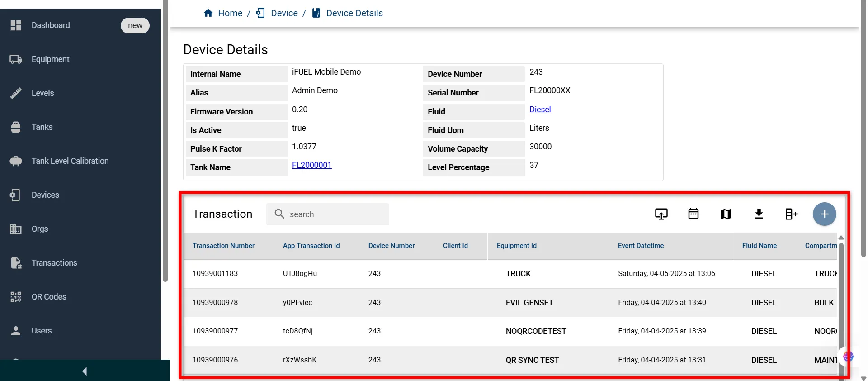868x381 pixels.
Task: Open Users in the sidebar
Action: tap(42, 331)
